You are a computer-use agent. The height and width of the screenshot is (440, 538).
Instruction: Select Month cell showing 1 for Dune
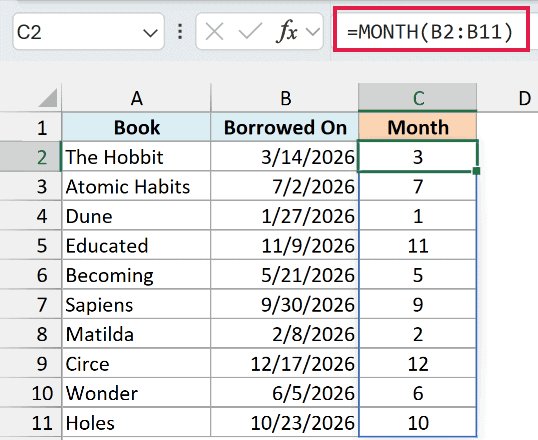pyautogui.click(x=418, y=216)
